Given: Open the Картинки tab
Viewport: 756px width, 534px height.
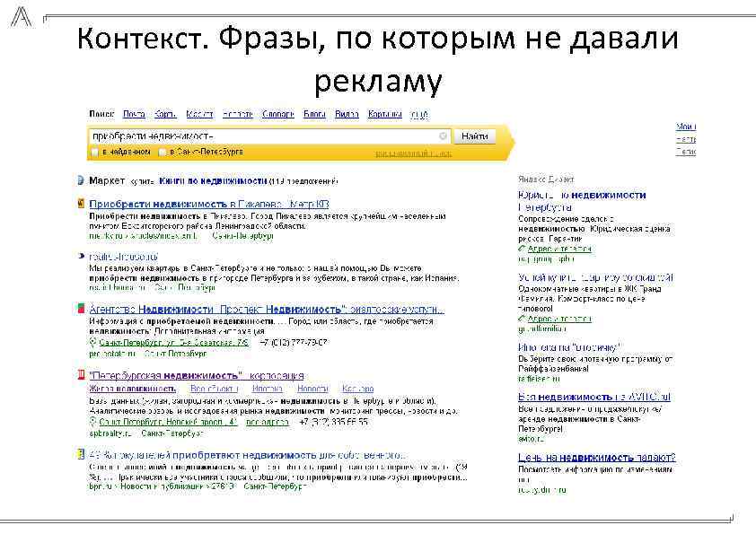Looking at the screenshot, I should tap(385, 114).
